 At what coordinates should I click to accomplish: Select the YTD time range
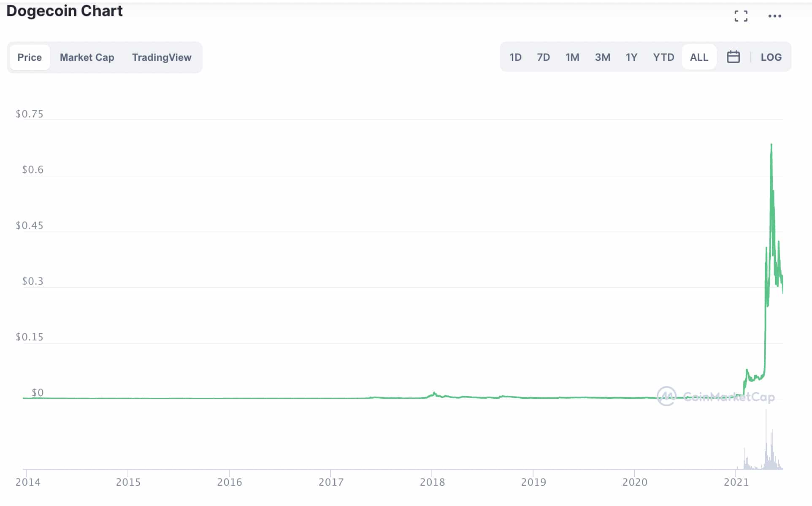click(663, 57)
